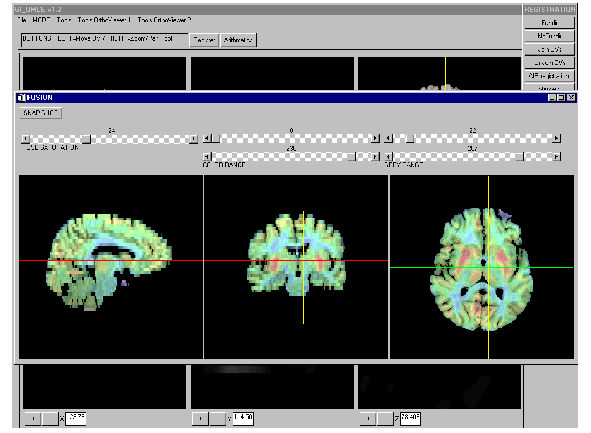Click second small button left of Z field
This screenshot has width=591, height=433.
coord(385,418)
